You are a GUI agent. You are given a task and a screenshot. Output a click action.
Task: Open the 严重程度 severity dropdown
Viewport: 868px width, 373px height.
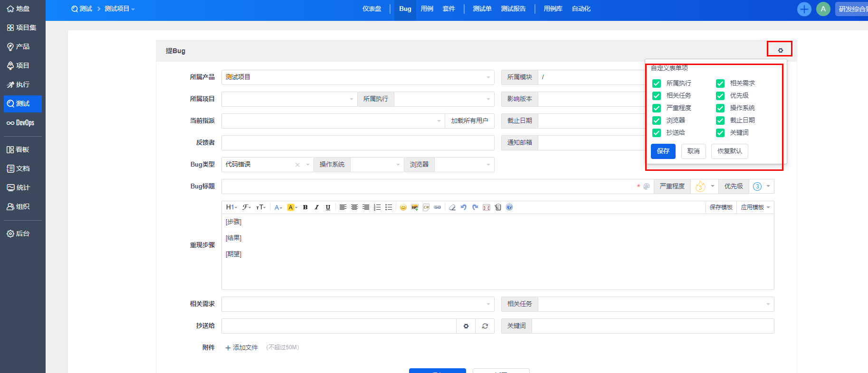(705, 186)
